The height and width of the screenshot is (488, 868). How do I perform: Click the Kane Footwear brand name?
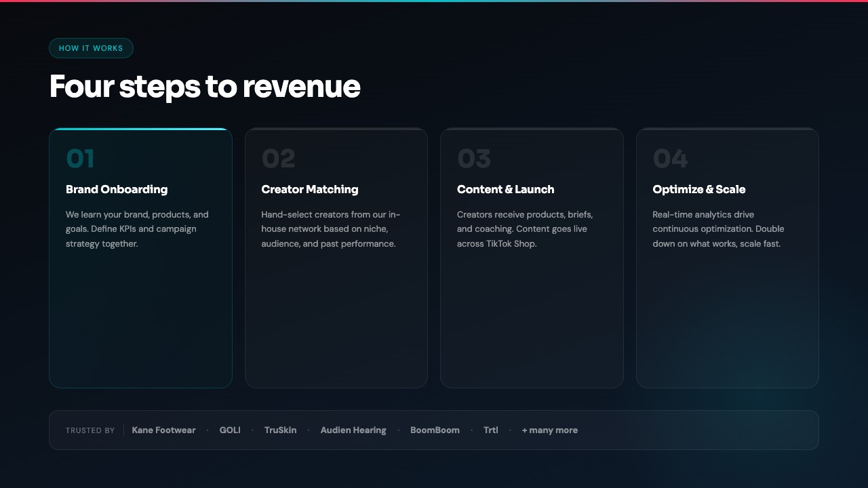163,430
